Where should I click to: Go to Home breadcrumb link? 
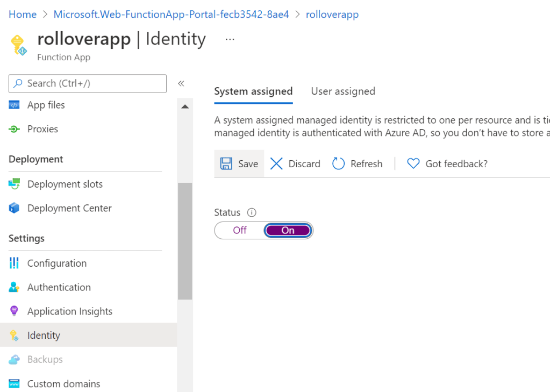(23, 15)
